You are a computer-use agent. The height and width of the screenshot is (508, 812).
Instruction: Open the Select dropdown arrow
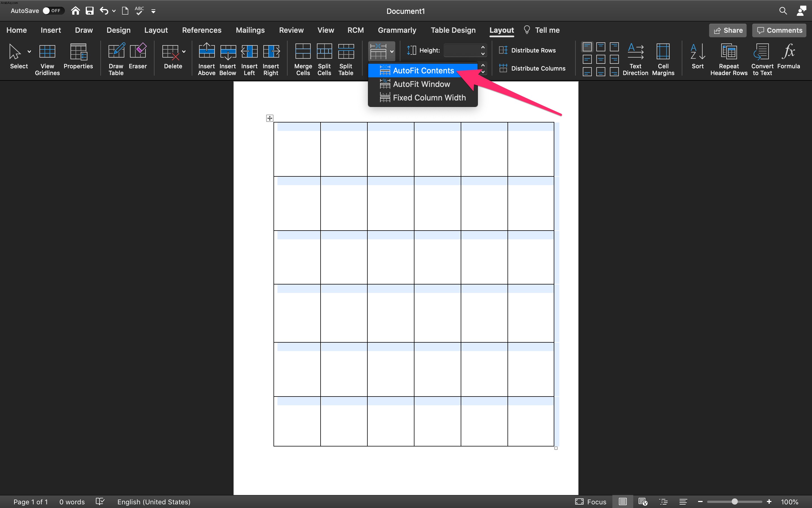[x=29, y=52]
